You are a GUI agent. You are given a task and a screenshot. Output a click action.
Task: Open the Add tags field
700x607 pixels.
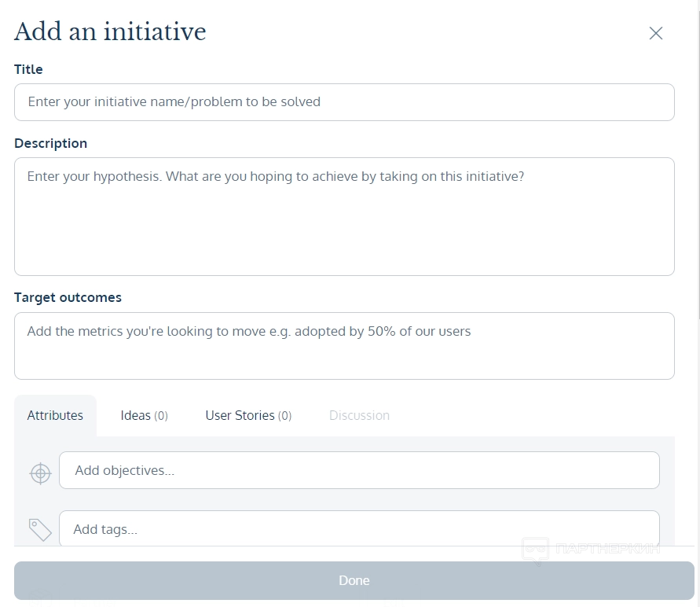click(x=359, y=529)
